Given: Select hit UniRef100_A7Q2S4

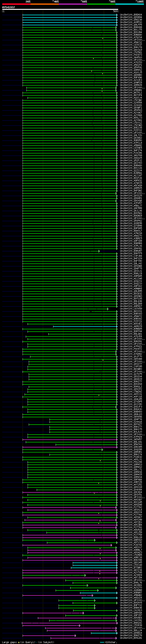Looking at the screenshot, I should (131, 37).
